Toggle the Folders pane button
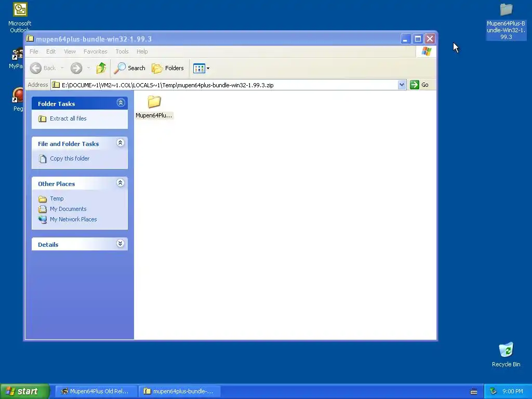Viewport: 532px width, 399px height. [x=168, y=68]
